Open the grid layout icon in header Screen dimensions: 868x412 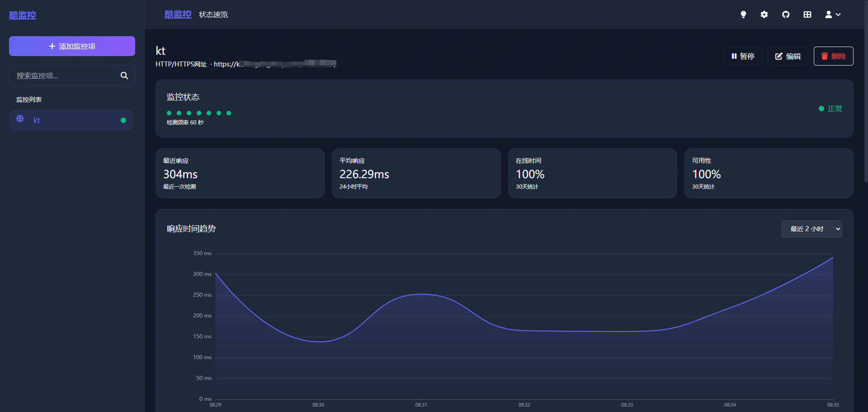click(x=807, y=14)
